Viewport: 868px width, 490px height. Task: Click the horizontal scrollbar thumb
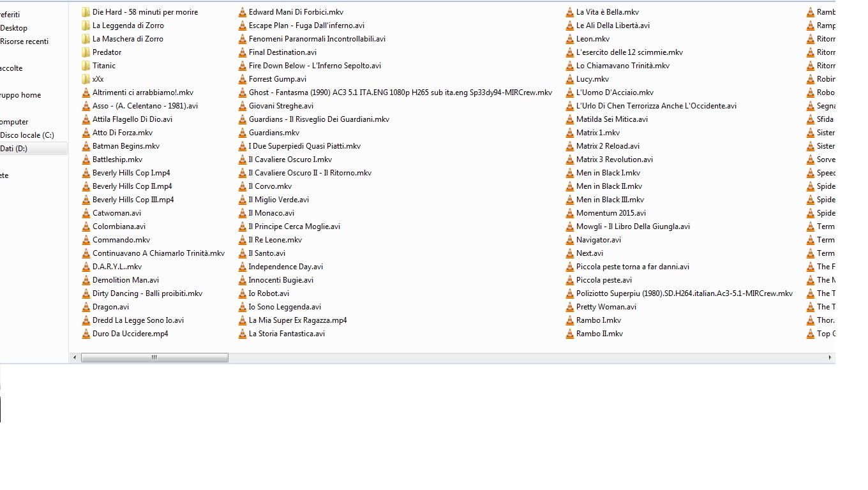(x=154, y=358)
